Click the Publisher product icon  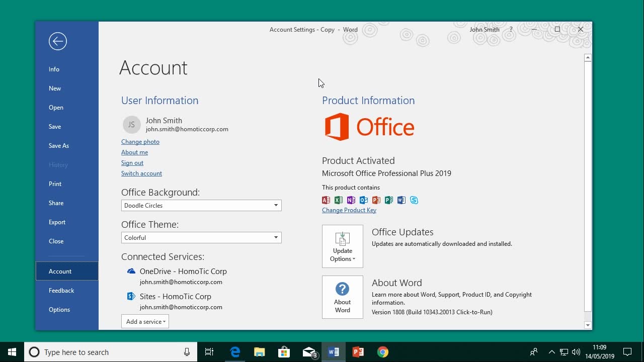click(x=389, y=200)
